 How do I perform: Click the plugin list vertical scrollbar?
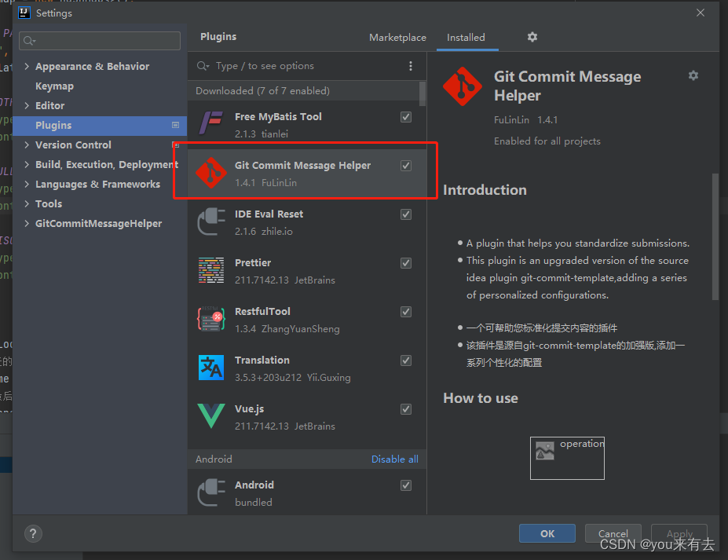tap(422, 93)
